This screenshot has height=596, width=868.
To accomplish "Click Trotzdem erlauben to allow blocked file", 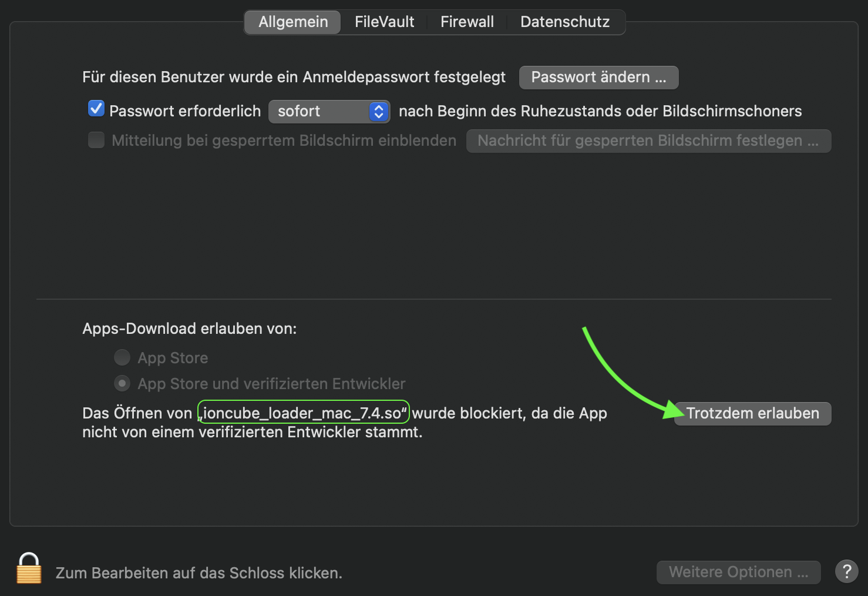I will [752, 414].
